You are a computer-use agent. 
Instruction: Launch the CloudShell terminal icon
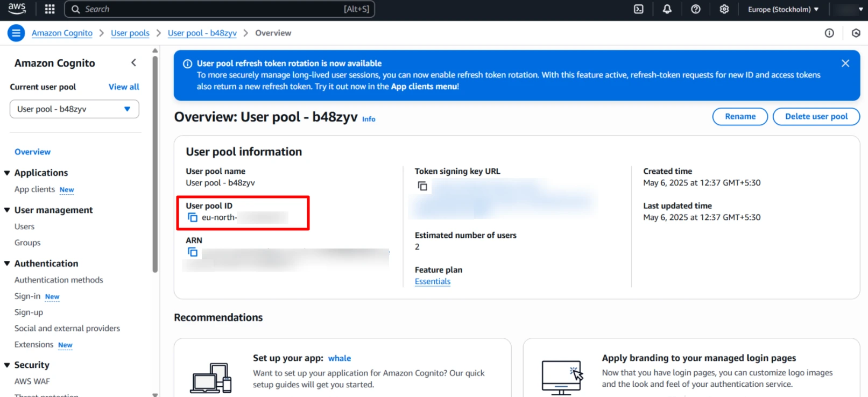pos(638,9)
